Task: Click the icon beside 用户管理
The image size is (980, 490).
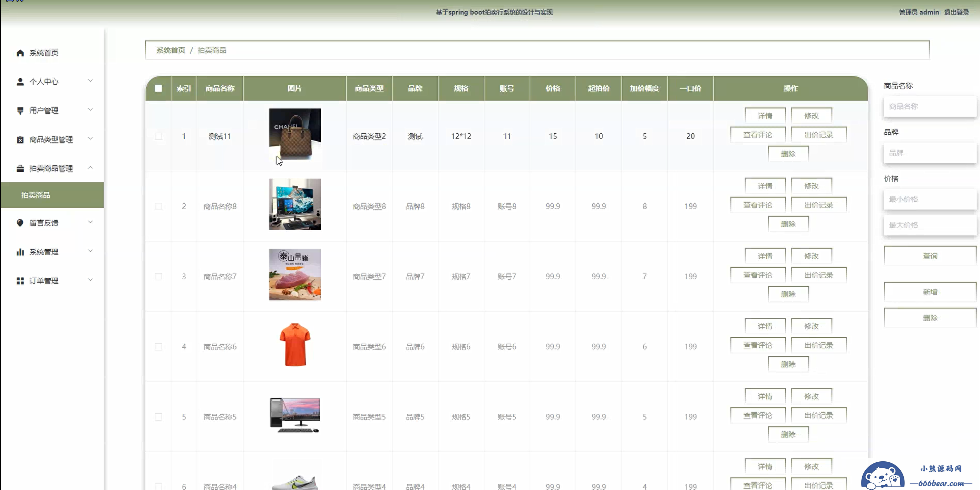Action: tap(20, 111)
